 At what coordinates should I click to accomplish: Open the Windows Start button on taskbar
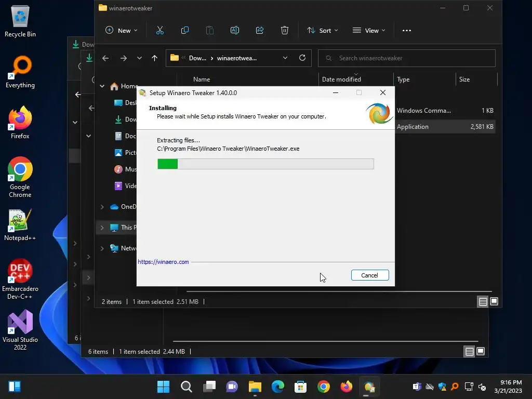[163, 387]
